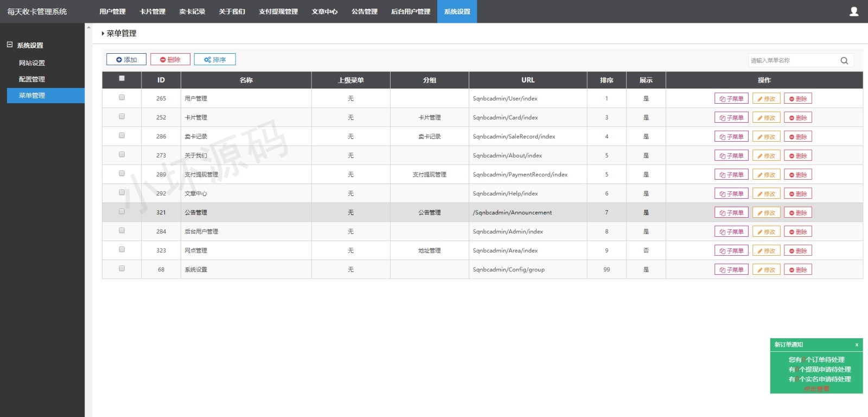Click 修改 for the 用户管理 row
Screen dimensions: 868x417
(767, 99)
